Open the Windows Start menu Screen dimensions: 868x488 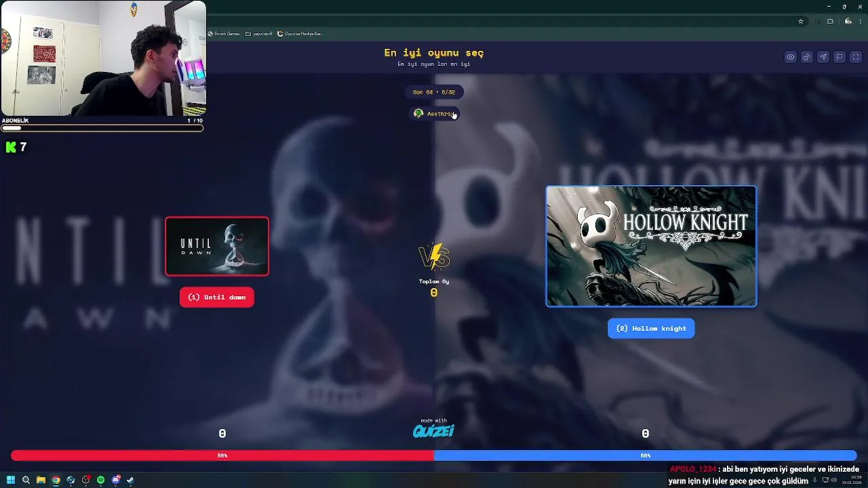click(11, 480)
